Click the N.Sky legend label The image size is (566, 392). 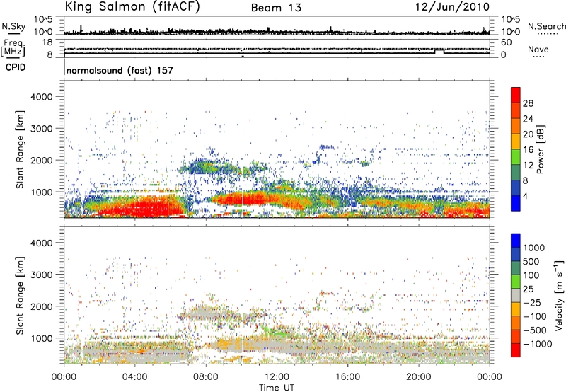pyautogui.click(x=13, y=26)
